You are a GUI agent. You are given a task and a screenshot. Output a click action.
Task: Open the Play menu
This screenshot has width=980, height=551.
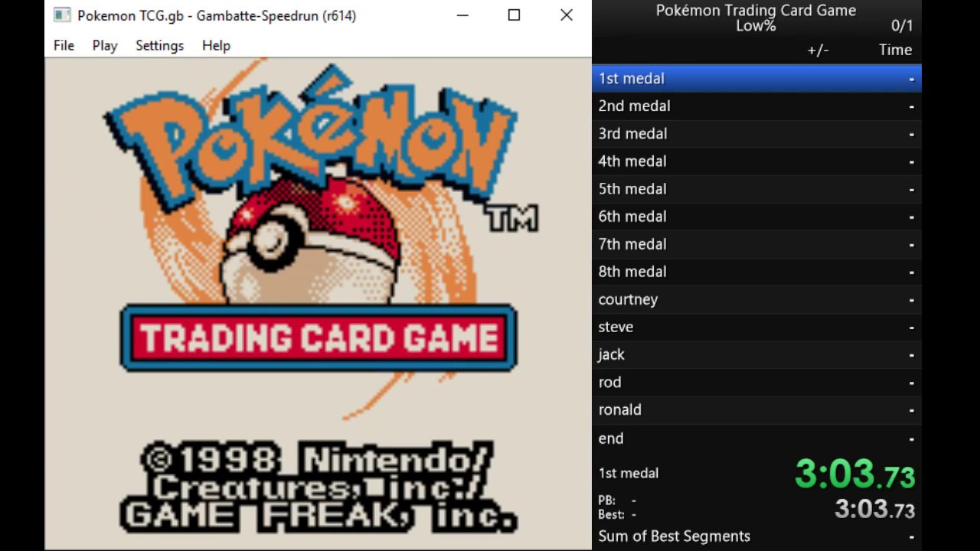pos(105,45)
